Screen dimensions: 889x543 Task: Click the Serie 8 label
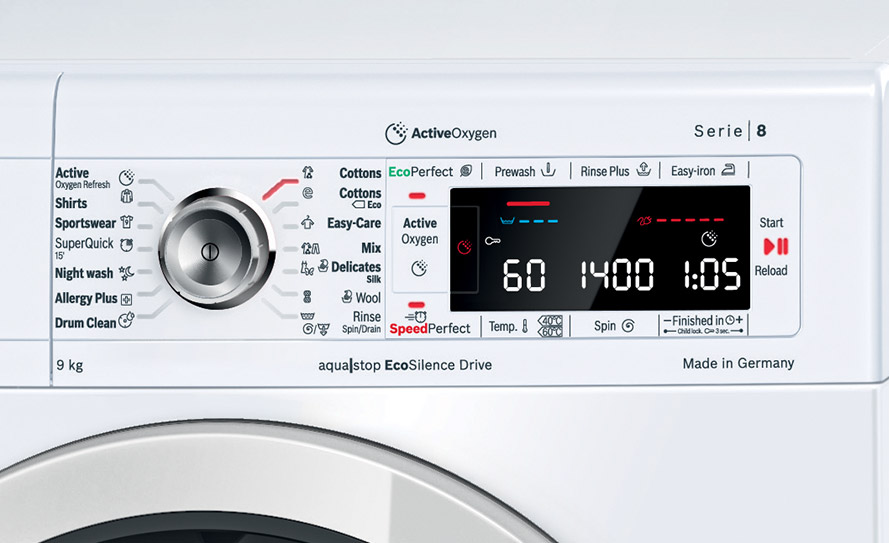[731, 131]
